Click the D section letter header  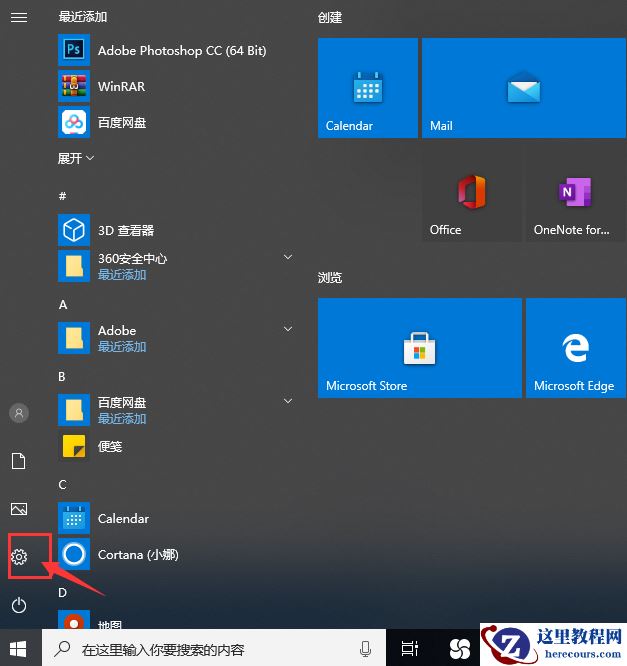tap(62, 593)
